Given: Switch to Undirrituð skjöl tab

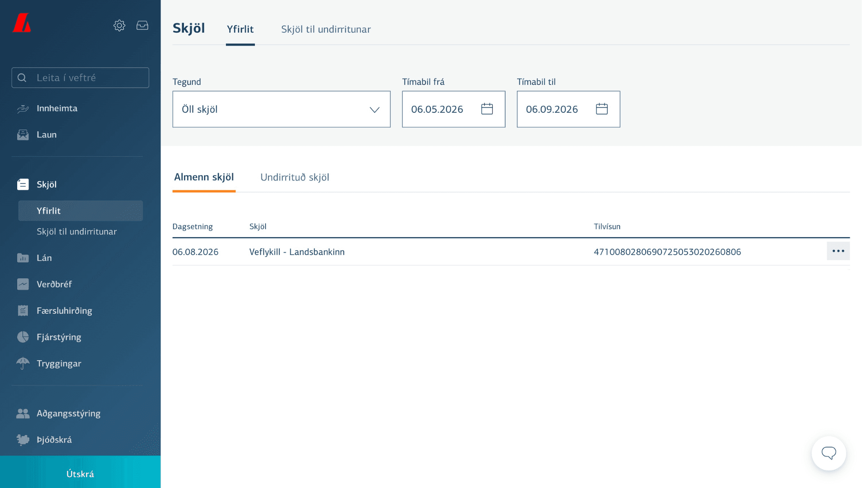Looking at the screenshot, I should (295, 178).
